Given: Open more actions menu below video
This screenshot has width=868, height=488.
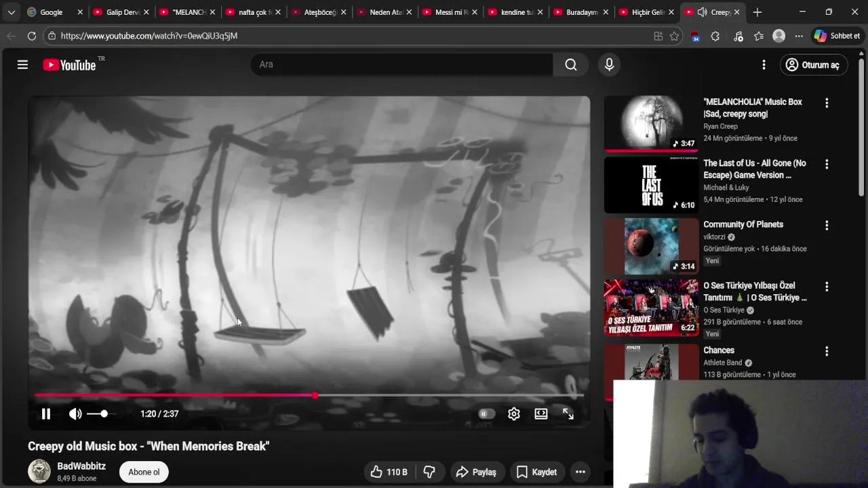Looking at the screenshot, I should click(580, 472).
